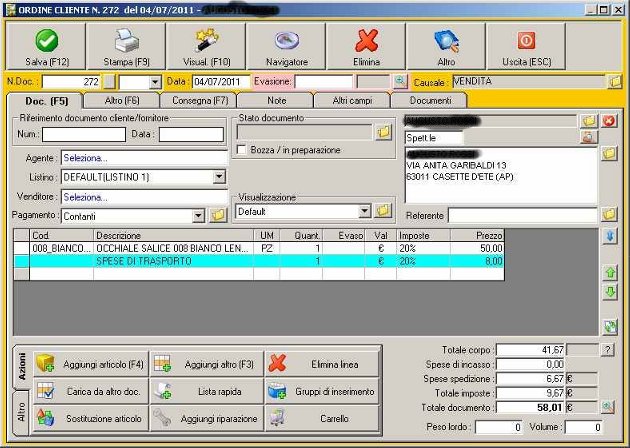
Task: Toggle Bozza / in preparazione checkbox
Action: pos(241,150)
